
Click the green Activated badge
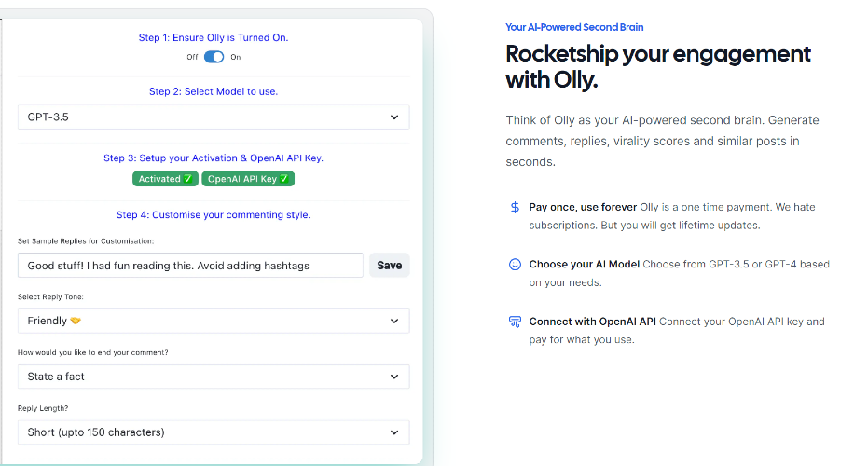pyautogui.click(x=165, y=179)
